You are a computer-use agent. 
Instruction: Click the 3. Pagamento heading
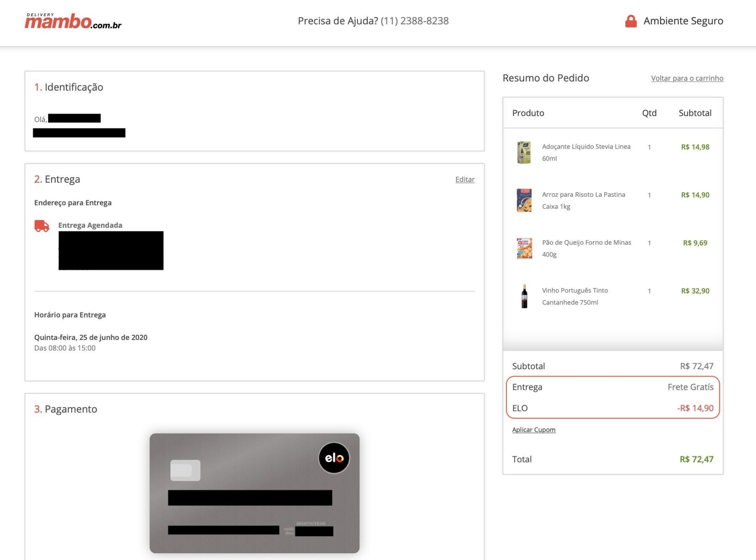65,409
